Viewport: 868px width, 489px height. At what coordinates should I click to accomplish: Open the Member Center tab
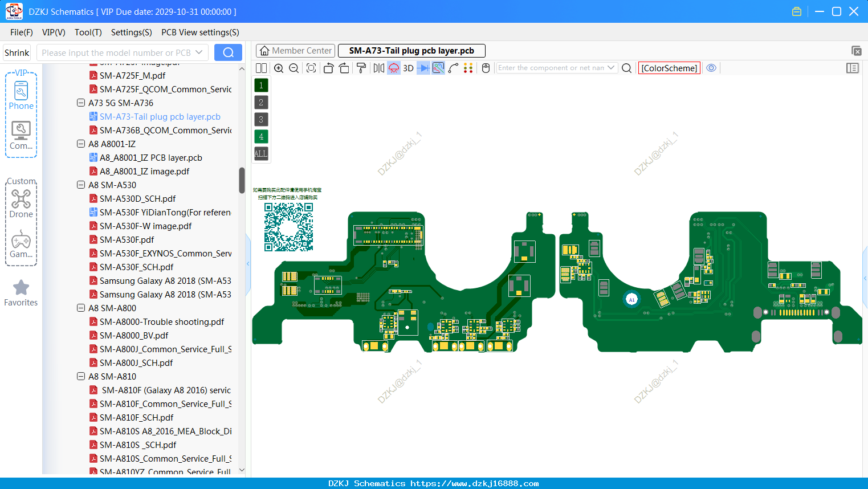pyautogui.click(x=295, y=51)
